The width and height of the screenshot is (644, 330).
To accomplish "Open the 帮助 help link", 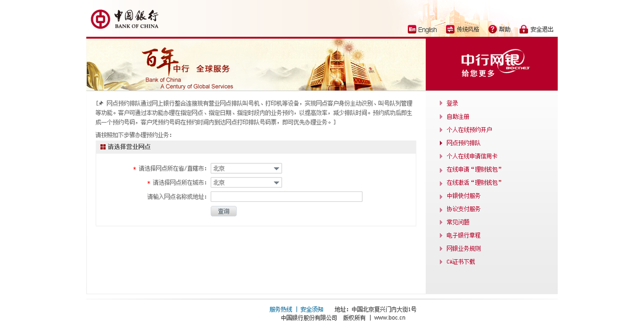I will tap(505, 30).
